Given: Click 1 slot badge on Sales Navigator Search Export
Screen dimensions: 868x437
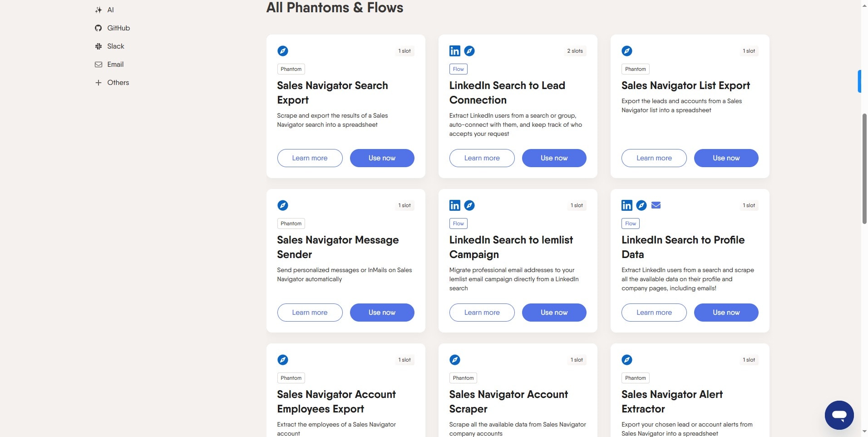Looking at the screenshot, I should 404,51.
